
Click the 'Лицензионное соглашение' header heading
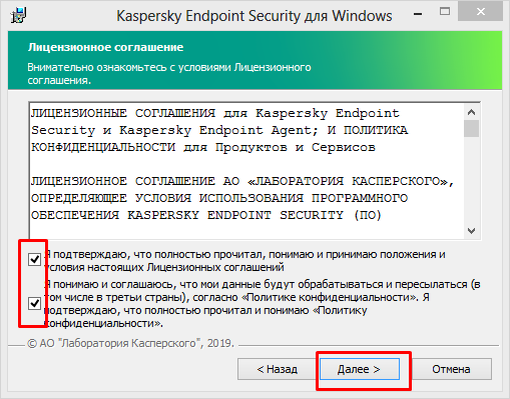(106, 47)
